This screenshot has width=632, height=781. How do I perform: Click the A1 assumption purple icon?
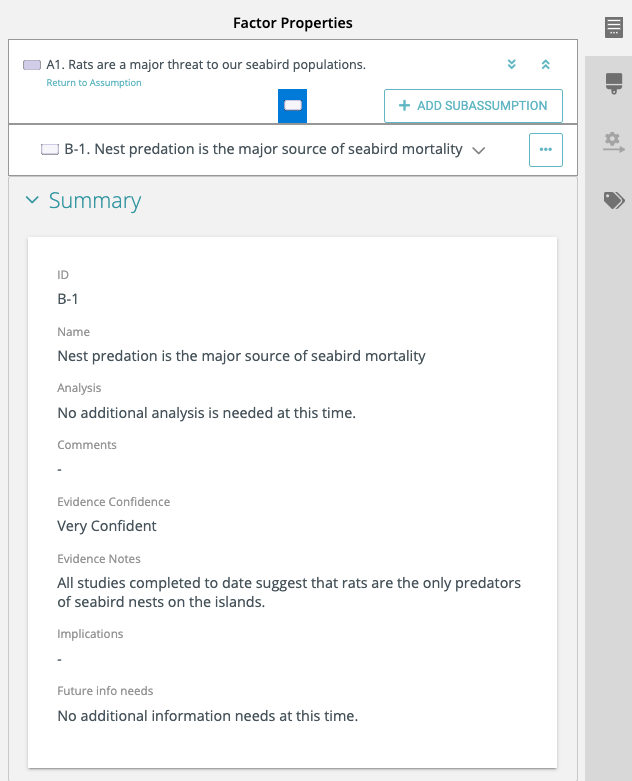coord(32,65)
